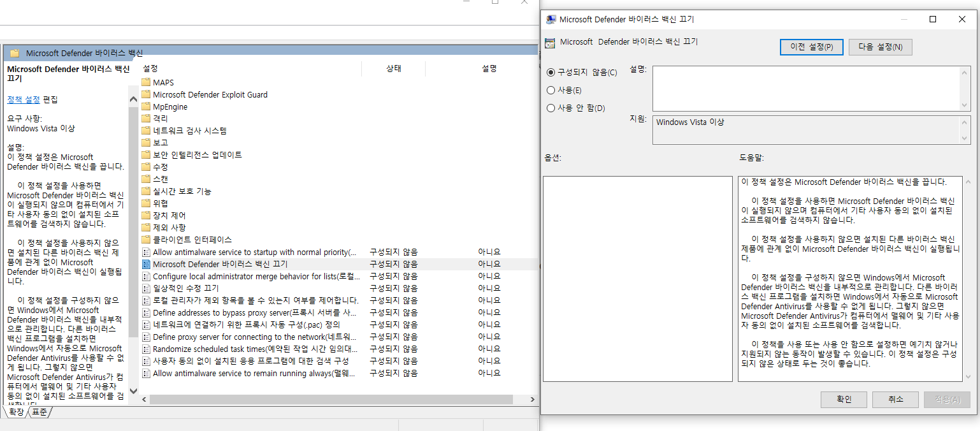The height and width of the screenshot is (431, 980).
Task: Switch to the 표준 tab
Action: point(40,413)
